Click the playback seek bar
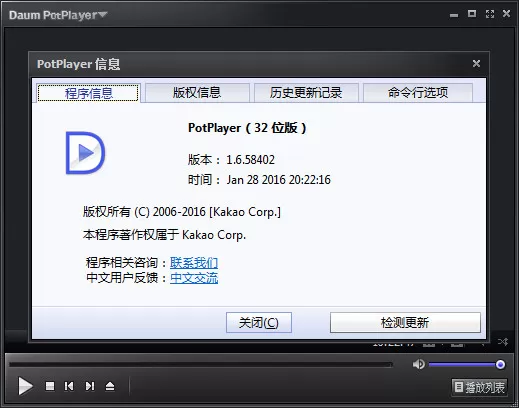519x408 pixels. (201, 365)
